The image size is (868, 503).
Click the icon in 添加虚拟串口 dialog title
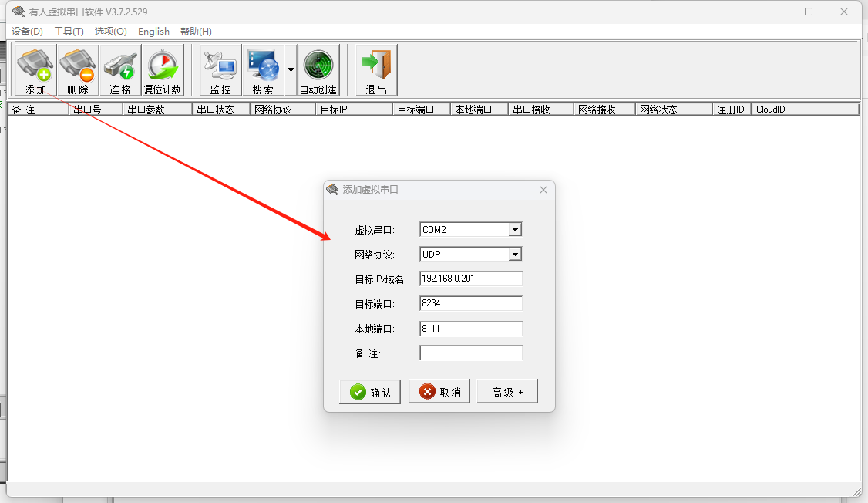click(332, 190)
